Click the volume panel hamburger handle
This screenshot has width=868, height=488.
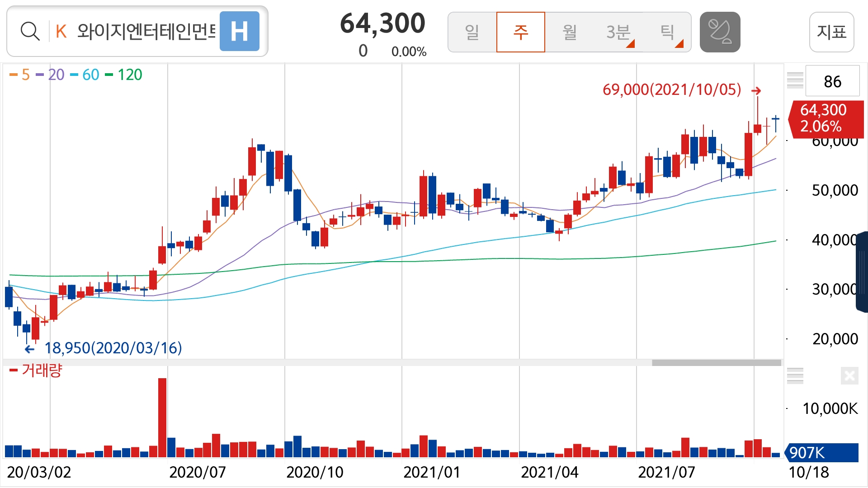coord(795,375)
